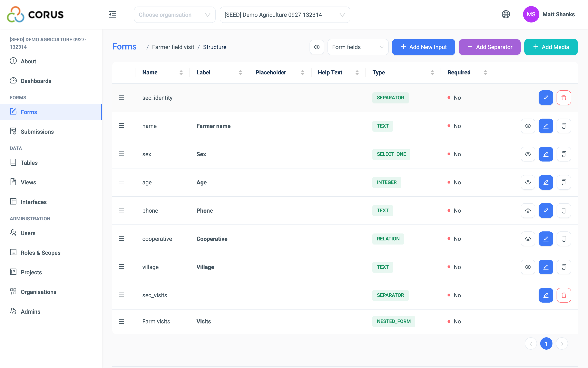The height and width of the screenshot is (368, 588).
Task: Duplicate the cooperative field
Action: (x=564, y=239)
